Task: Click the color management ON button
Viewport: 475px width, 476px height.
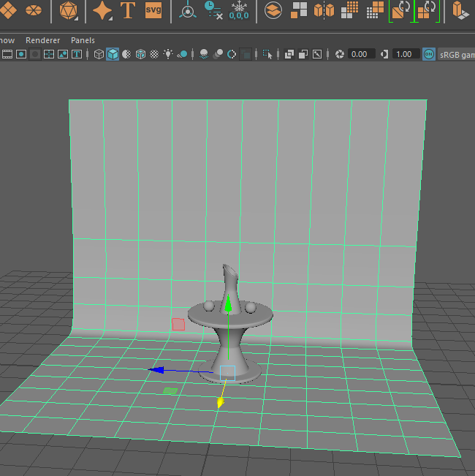Action: tap(428, 54)
